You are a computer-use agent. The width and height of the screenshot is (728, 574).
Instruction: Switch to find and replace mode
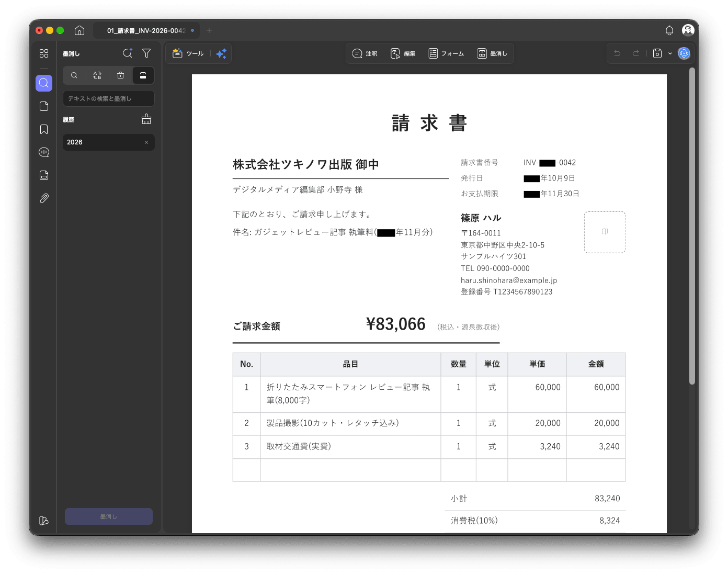[x=97, y=75]
